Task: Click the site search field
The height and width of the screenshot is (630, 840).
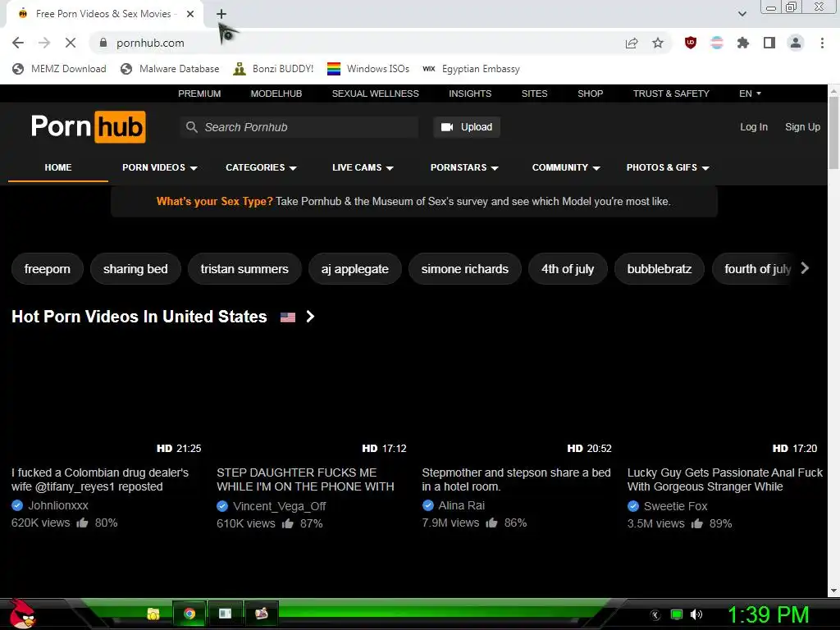Action: [299, 127]
